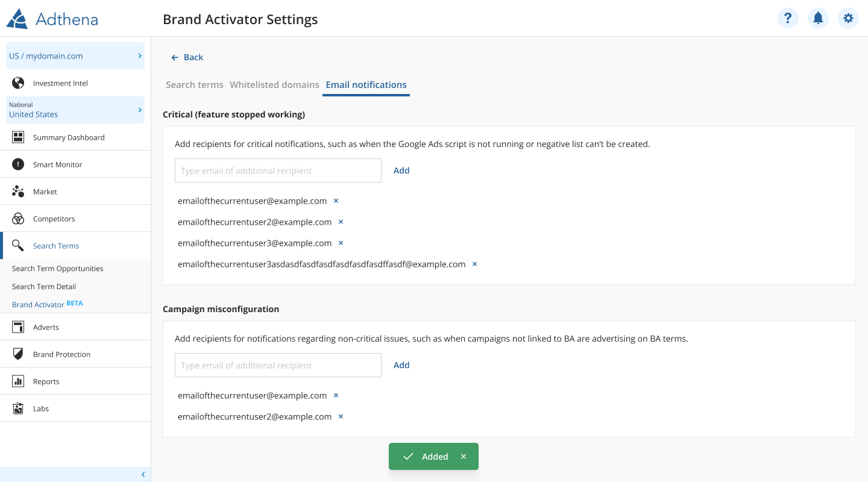Click the Critical recipient email input field

pos(278,171)
